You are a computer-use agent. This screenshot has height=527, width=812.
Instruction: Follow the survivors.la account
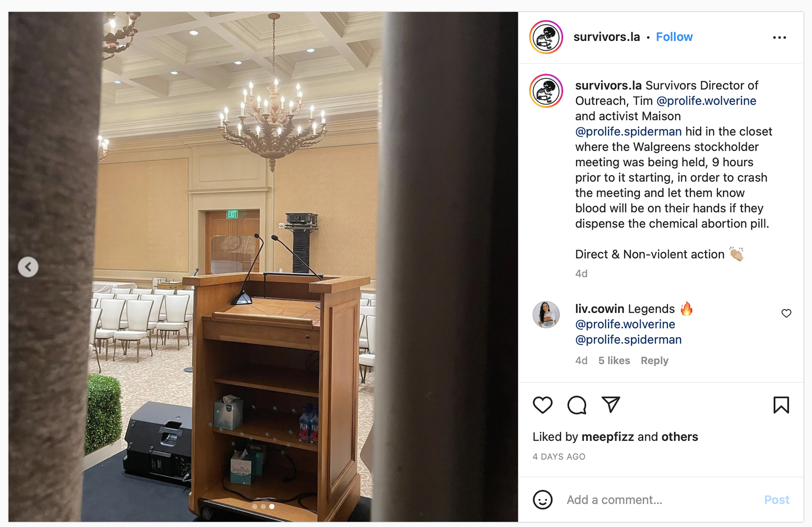coord(674,37)
